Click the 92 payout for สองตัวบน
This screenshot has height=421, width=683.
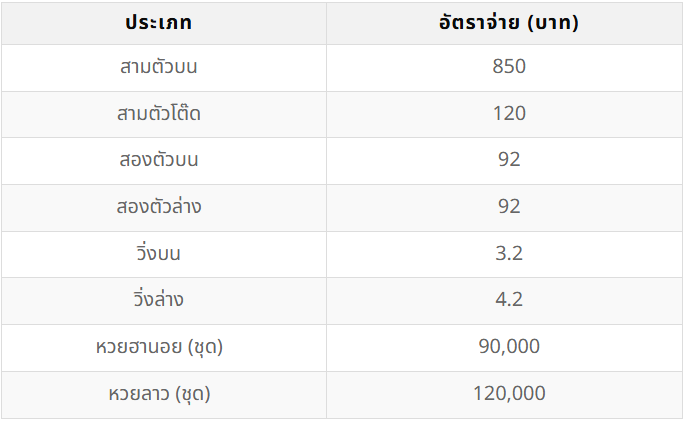(508, 160)
